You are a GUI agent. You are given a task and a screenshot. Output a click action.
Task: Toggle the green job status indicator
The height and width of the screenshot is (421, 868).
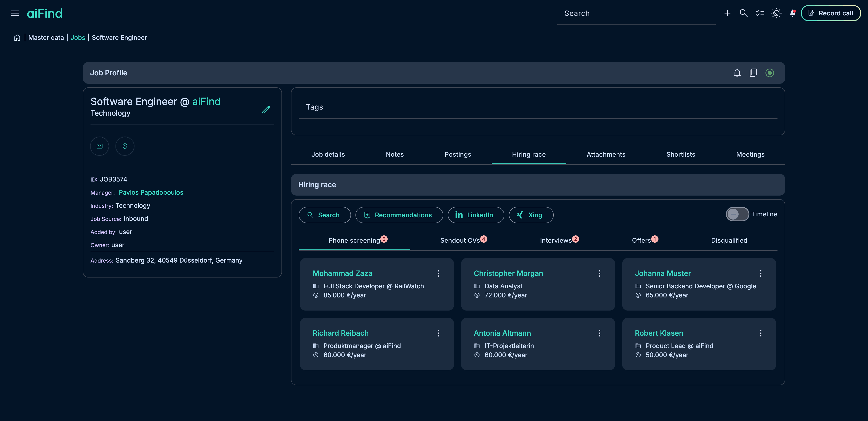click(x=770, y=73)
